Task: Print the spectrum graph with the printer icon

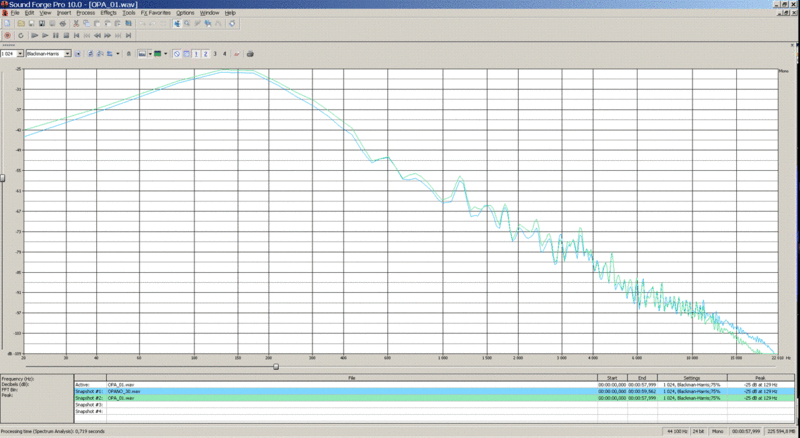Action: pyautogui.click(x=250, y=53)
